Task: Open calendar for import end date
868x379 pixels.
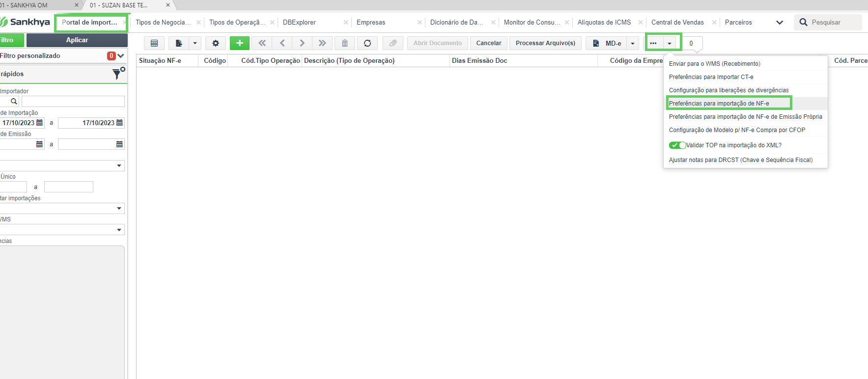Action: click(x=119, y=123)
